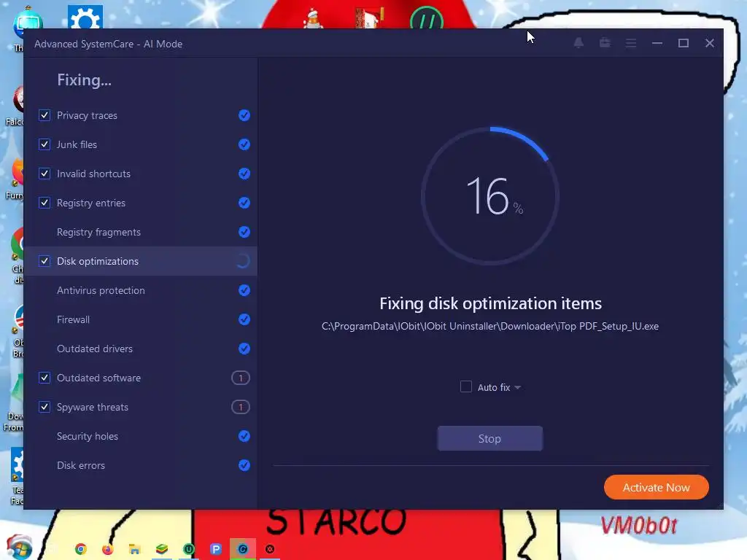The width and height of the screenshot is (747, 560).
Task: Click Registry entries completed checkmark icon
Action: [244, 203]
